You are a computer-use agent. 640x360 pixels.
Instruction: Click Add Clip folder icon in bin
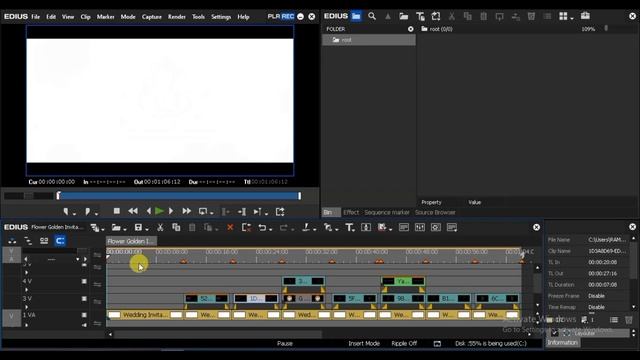coord(404,16)
